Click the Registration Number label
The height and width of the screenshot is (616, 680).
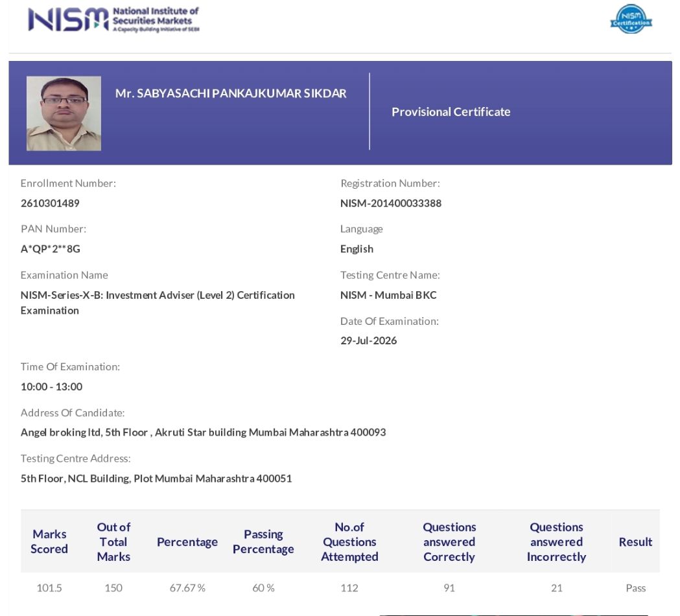point(390,183)
